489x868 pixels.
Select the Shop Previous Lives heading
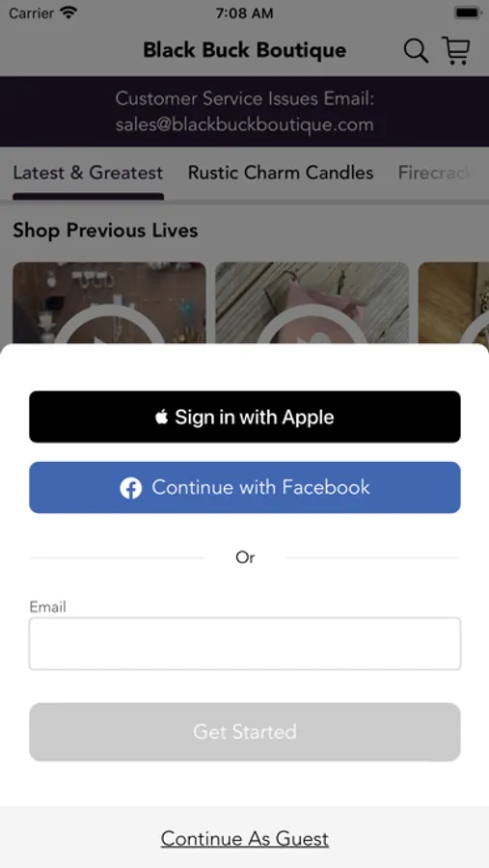coord(105,231)
